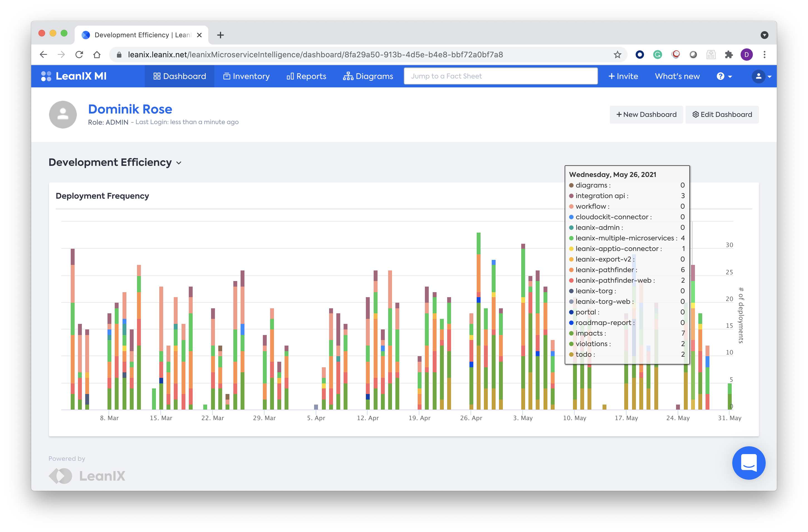Open the Inventory tab
Viewport: 808px width, 532px height.
coord(246,76)
